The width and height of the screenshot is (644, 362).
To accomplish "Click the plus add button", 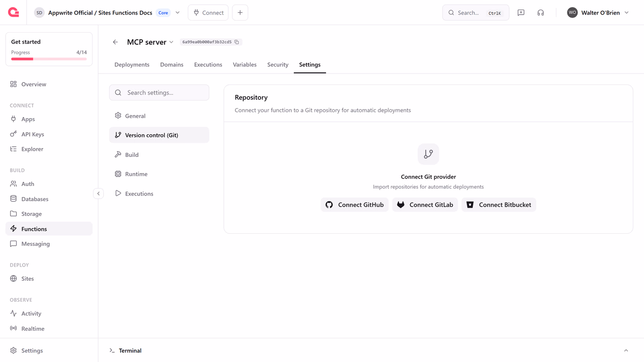I will coord(240,13).
